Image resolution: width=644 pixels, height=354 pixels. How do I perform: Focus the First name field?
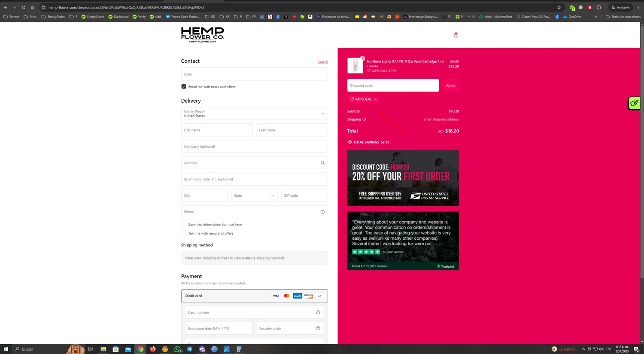[217, 130]
